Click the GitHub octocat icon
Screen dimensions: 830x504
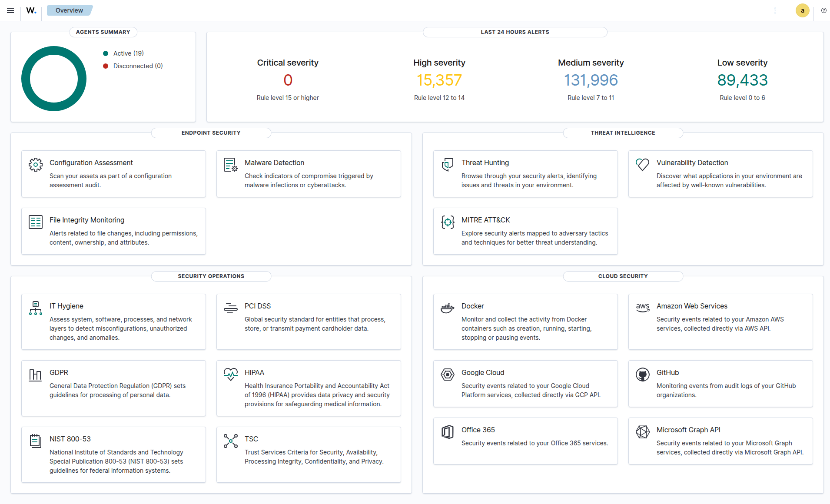tap(642, 375)
